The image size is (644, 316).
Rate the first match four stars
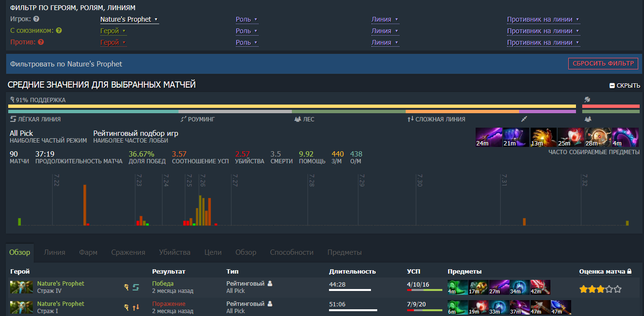click(x=609, y=290)
